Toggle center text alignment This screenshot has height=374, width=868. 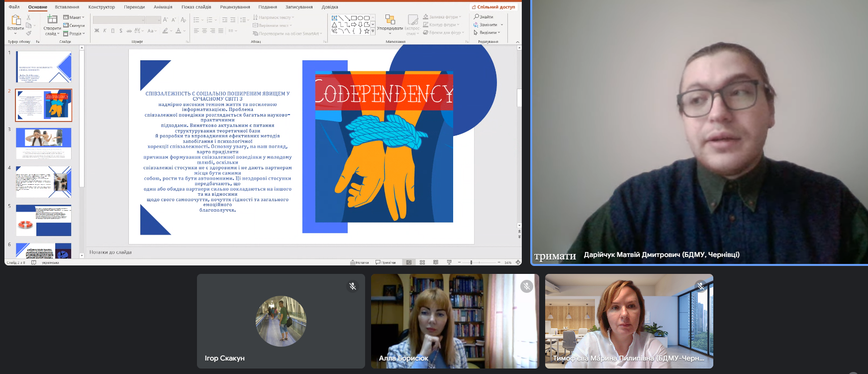pos(204,31)
